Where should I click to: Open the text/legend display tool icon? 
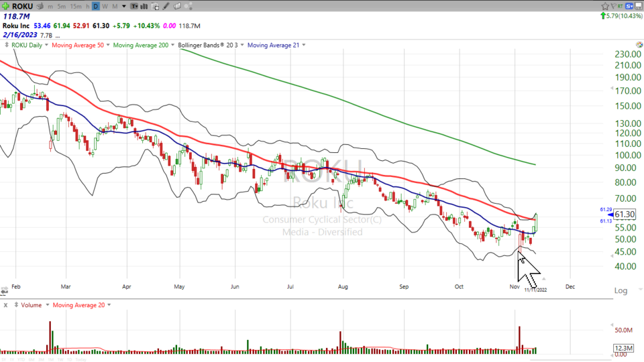pos(134,6)
